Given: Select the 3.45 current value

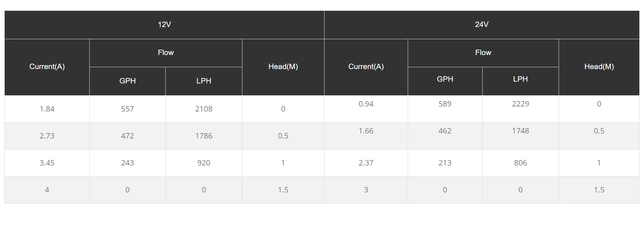Looking at the screenshot, I should tap(47, 163).
